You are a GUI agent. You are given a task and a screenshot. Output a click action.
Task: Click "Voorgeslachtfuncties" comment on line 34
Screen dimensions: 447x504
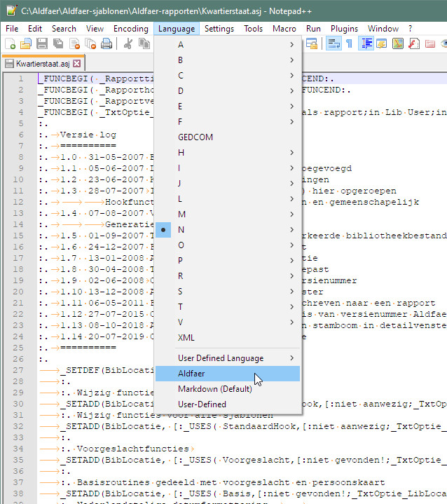point(132,449)
